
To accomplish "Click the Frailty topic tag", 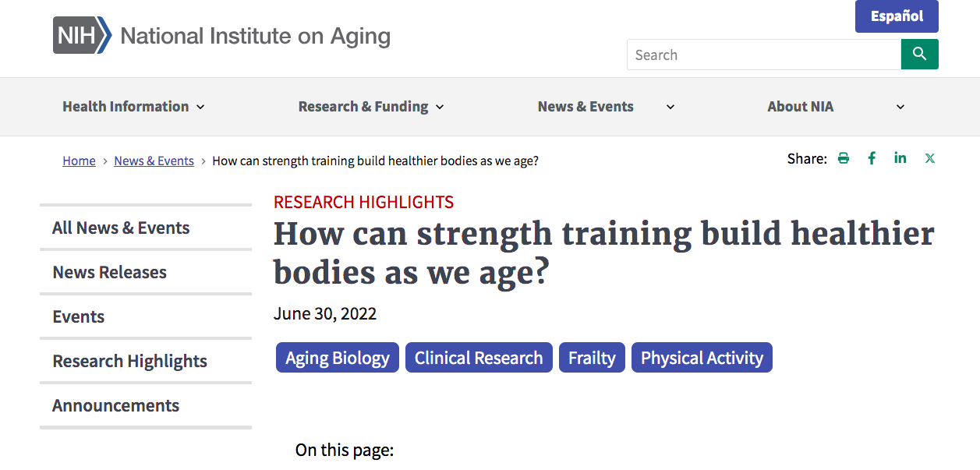I will click(592, 358).
